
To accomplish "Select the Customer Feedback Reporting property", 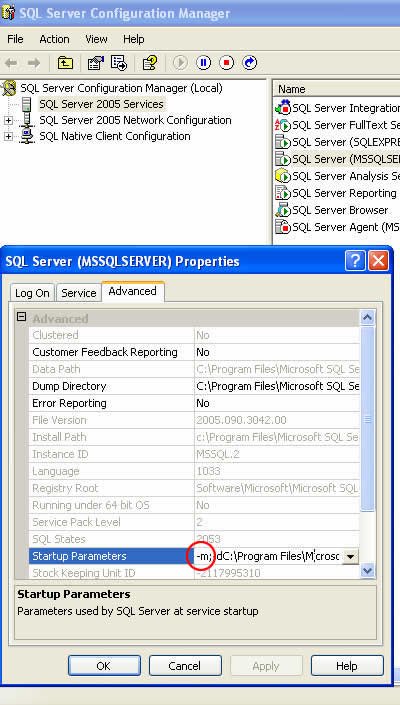I will 105,352.
